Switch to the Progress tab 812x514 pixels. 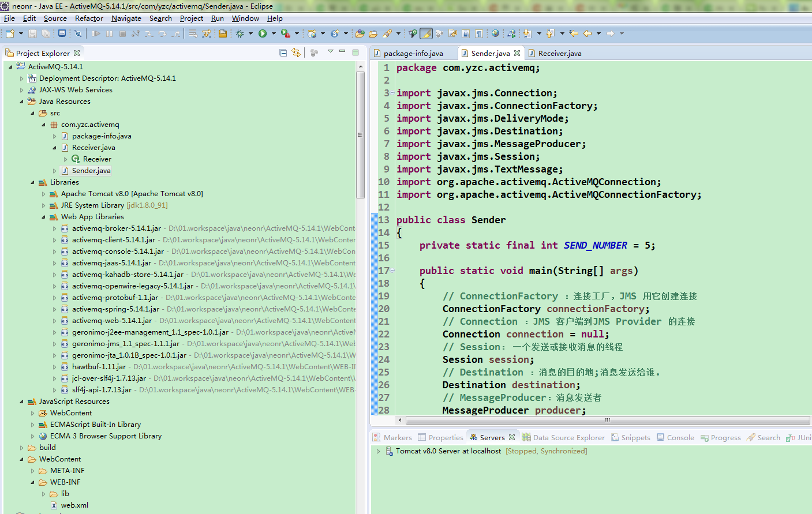(x=720, y=438)
